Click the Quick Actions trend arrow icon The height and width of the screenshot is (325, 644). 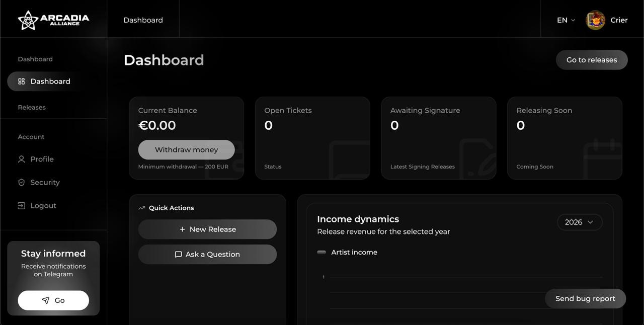142,208
